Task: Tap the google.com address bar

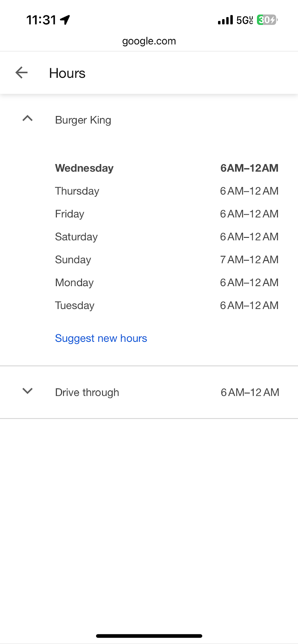Action: tap(149, 41)
